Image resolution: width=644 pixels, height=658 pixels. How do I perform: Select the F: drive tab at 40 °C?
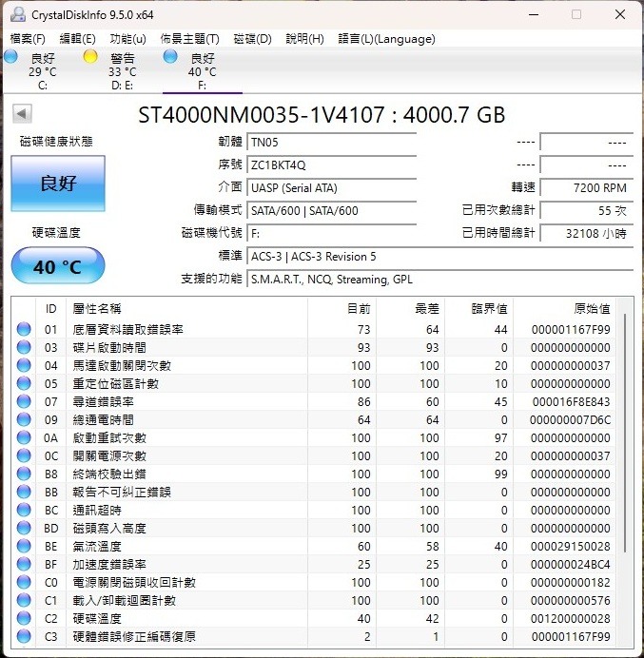(202, 70)
